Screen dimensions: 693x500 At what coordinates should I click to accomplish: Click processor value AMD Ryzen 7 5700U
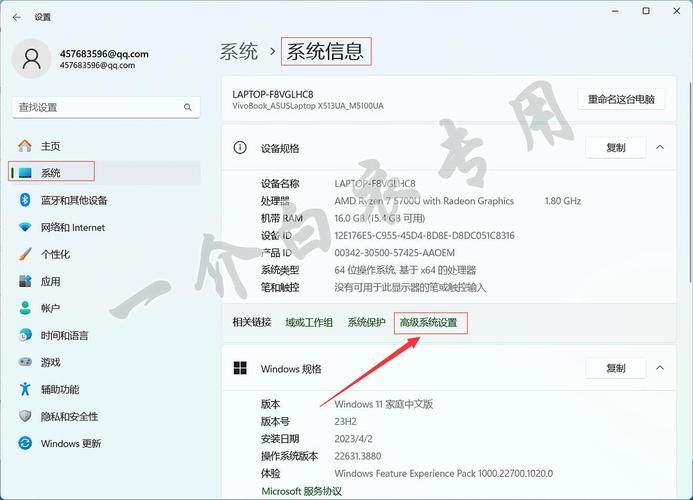click(x=424, y=201)
